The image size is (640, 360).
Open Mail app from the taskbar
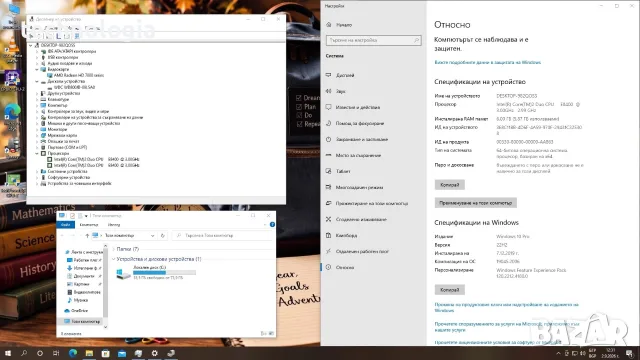click(x=122, y=353)
